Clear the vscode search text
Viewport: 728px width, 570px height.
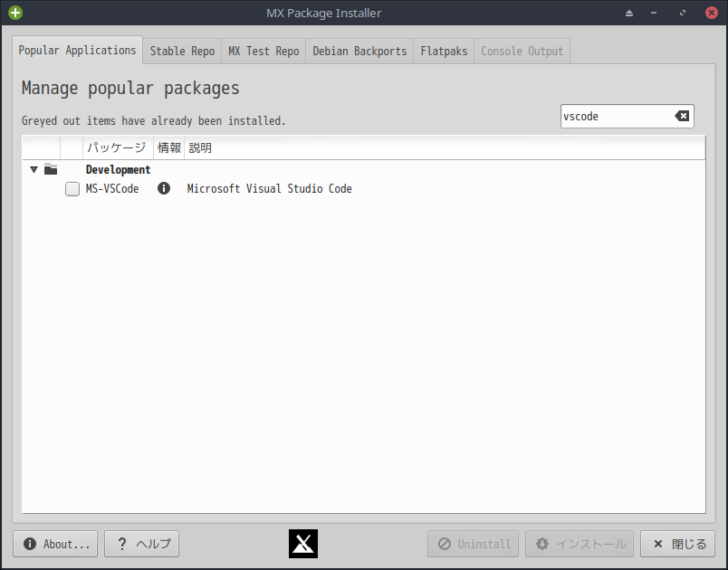click(x=682, y=116)
